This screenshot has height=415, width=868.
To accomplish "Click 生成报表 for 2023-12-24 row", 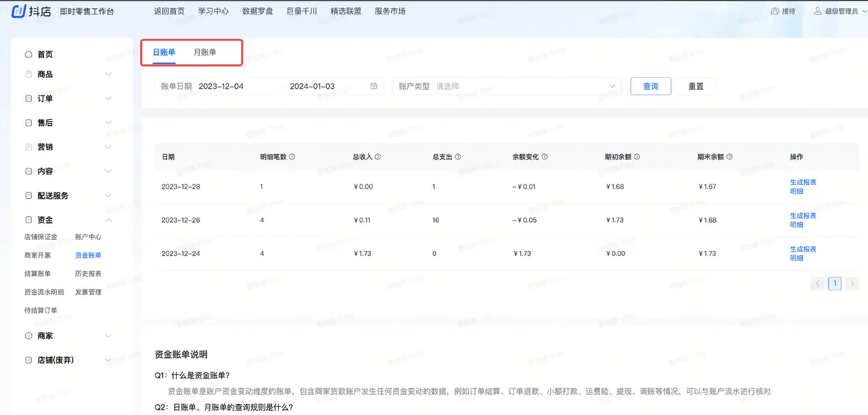I will coord(803,249).
